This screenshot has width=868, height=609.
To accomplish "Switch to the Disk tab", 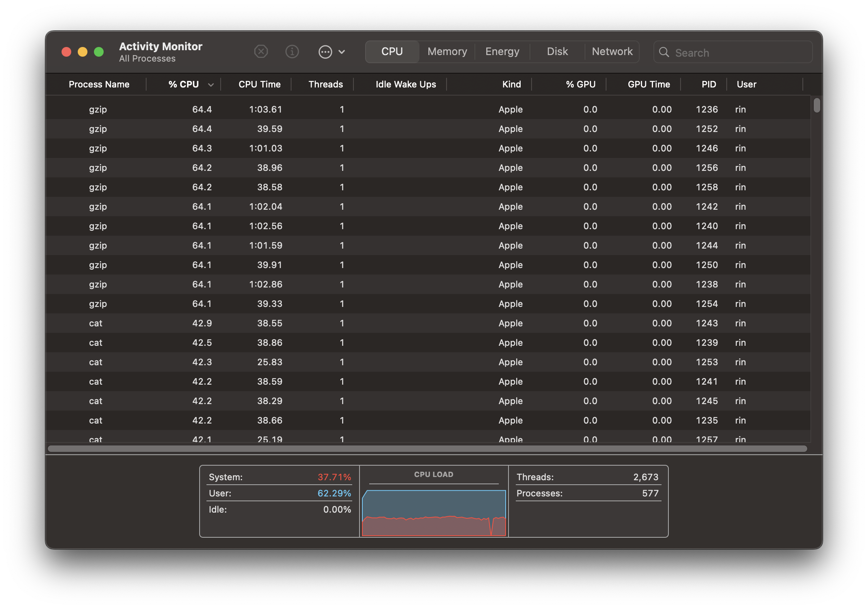I will tap(557, 52).
